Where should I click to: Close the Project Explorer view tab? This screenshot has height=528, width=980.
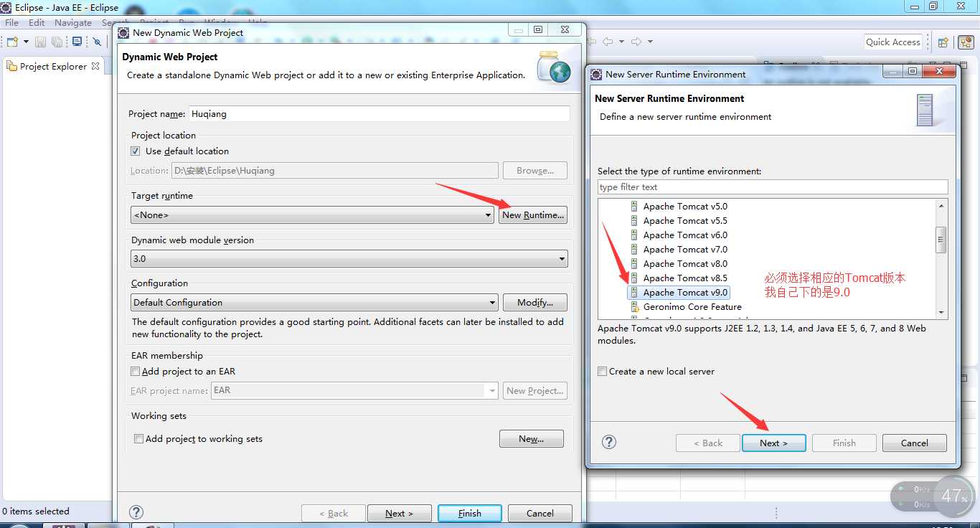click(x=95, y=66)
